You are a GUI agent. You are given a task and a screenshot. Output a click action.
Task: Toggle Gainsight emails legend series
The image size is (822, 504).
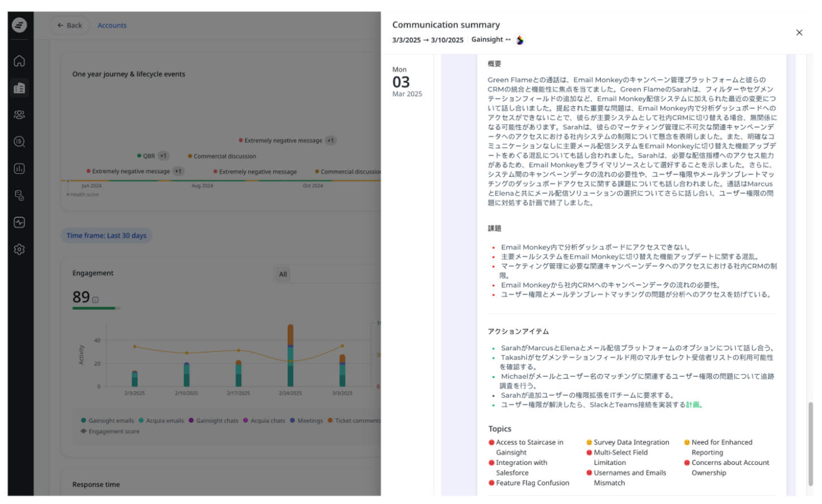tap(107, 421)
